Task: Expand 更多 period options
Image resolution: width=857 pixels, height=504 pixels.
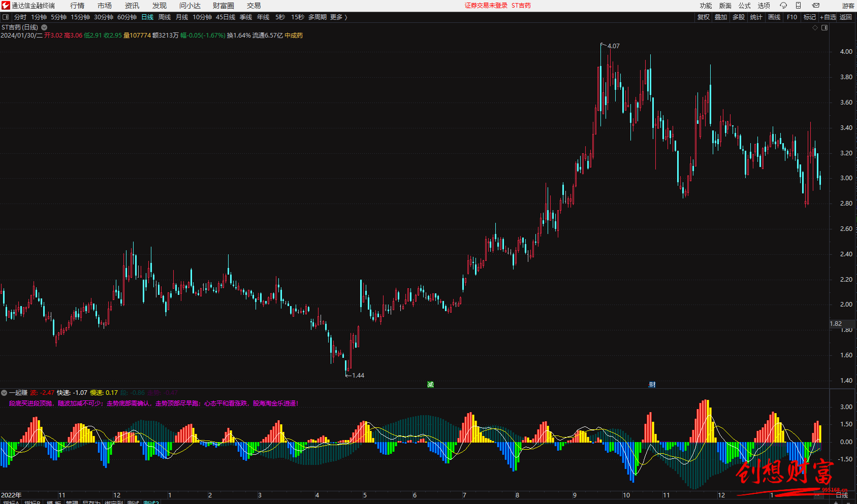Action: click(x=338, y=17)
